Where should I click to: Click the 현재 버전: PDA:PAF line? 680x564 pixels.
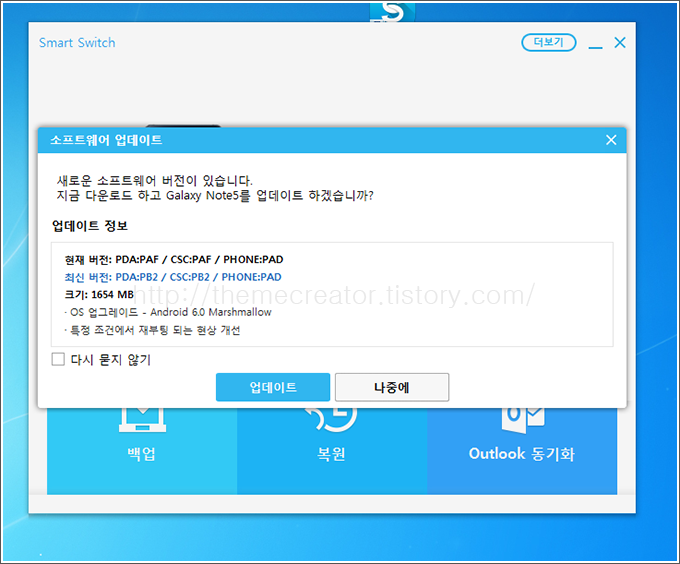174,259
